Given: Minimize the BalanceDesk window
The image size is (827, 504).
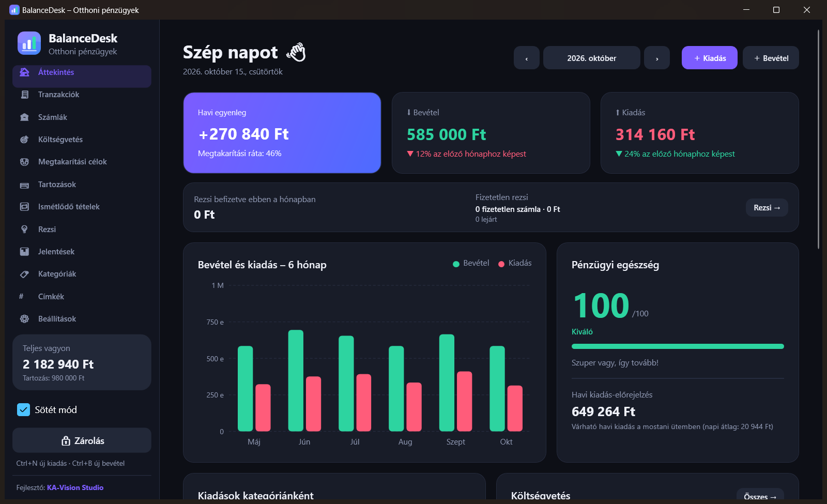Looking at the screenshot, I should pyautogui.click(x=746, y=10).
